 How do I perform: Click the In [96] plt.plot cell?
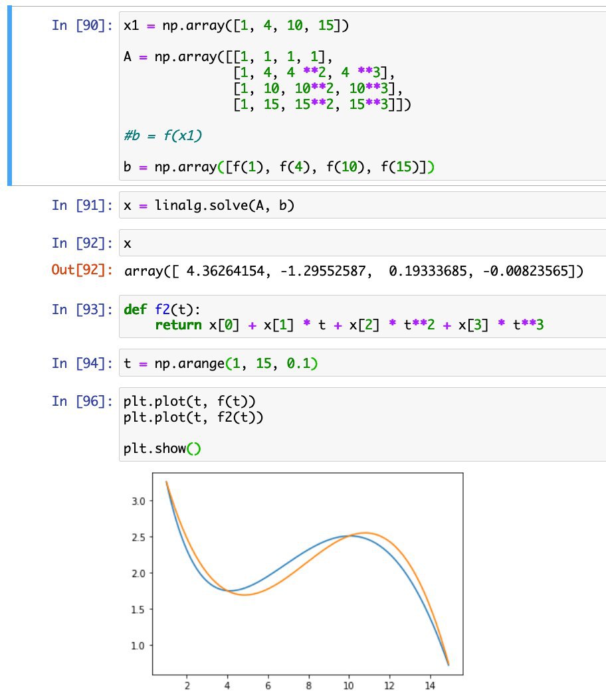tap(362, 424)
